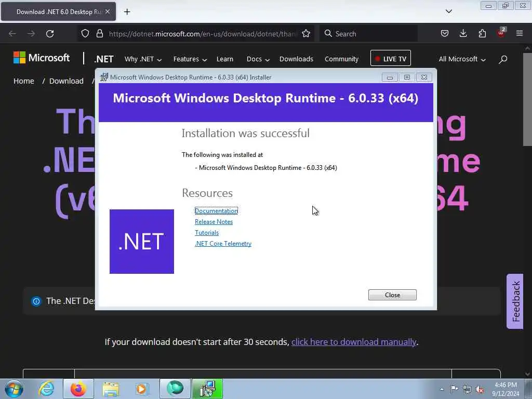Open Windows Media Player from the taskbar
The image size is (532, 399).
point(141,389)
